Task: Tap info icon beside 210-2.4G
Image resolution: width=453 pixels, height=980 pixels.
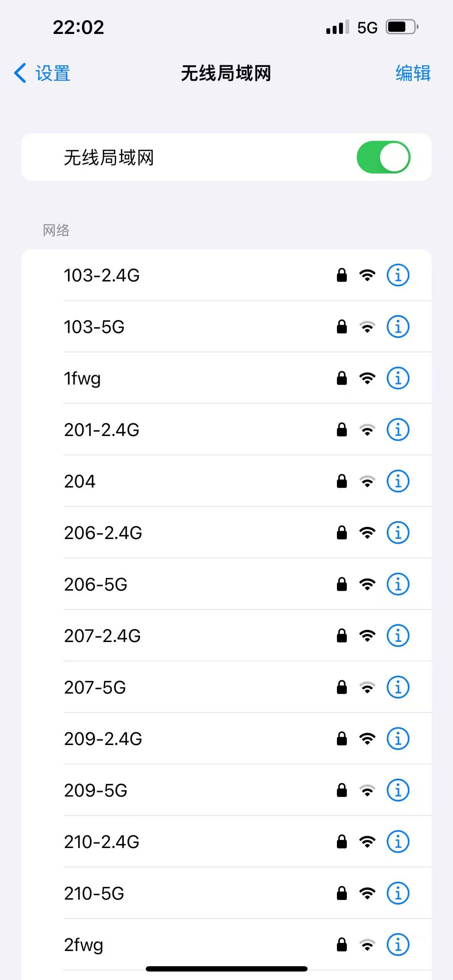Action: (x=398, y=842)
